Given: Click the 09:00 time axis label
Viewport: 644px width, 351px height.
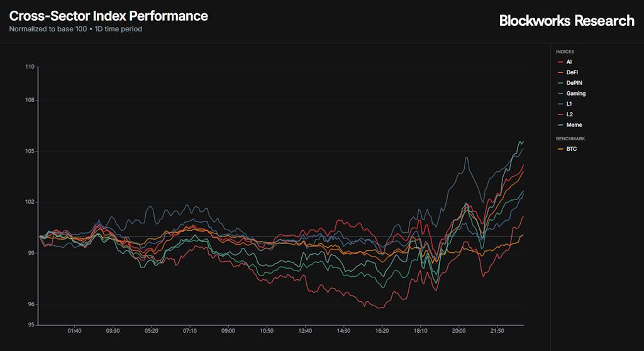Looking at the screenshot, I should [228, 330].
